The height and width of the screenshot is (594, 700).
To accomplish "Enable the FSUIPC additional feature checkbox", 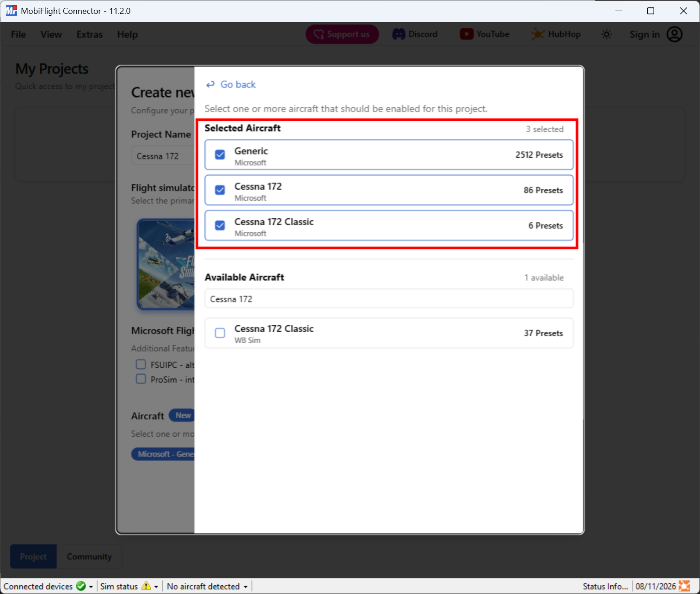I will [x=141, y=365].
